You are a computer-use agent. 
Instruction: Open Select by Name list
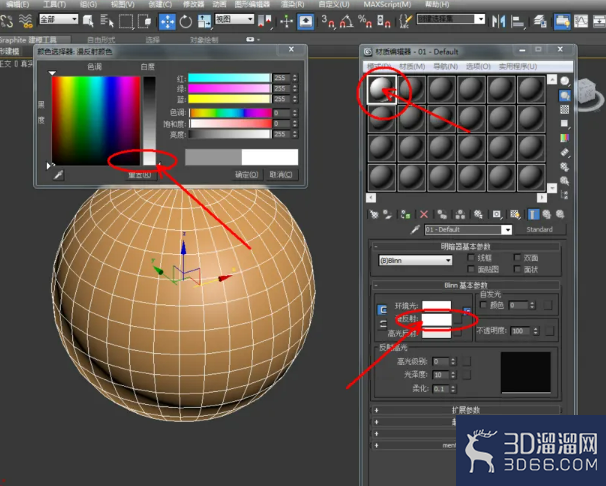[x=107, y=21]
